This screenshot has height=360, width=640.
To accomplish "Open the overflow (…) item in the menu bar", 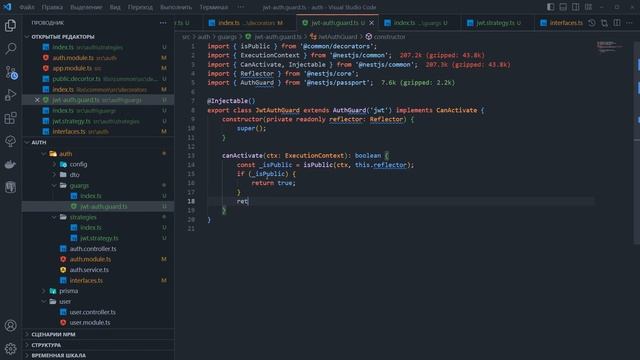I will click(x=241, y=7).
